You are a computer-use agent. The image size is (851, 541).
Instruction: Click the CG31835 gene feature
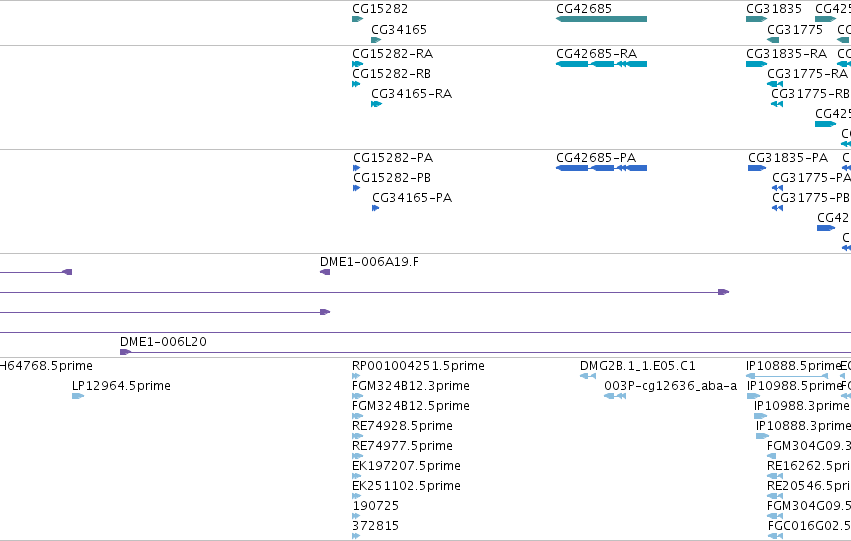757,19
